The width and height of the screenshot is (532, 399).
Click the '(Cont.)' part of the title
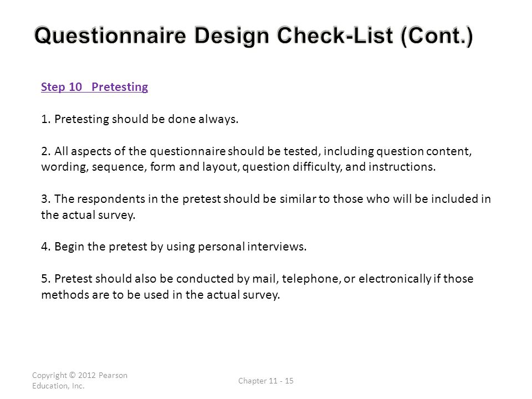[x=437, y=36]
